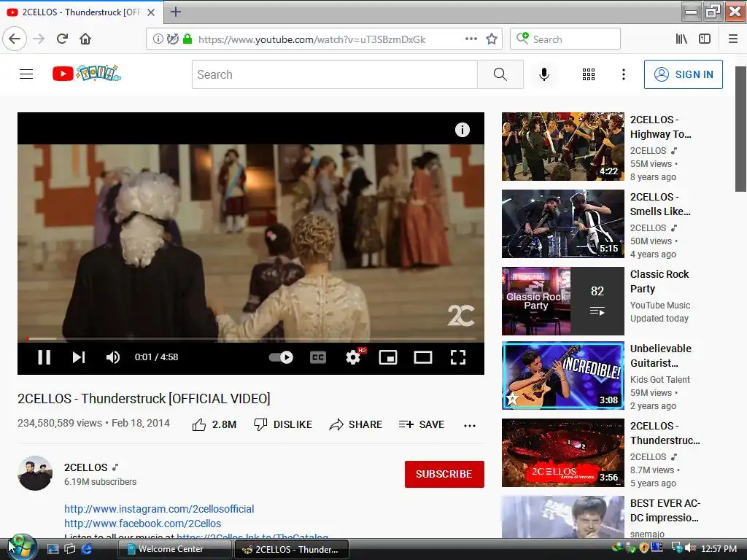The height and width of the screenshot is (560, 747).
Task: Like the video thumbs up
Action: (214, 424)
